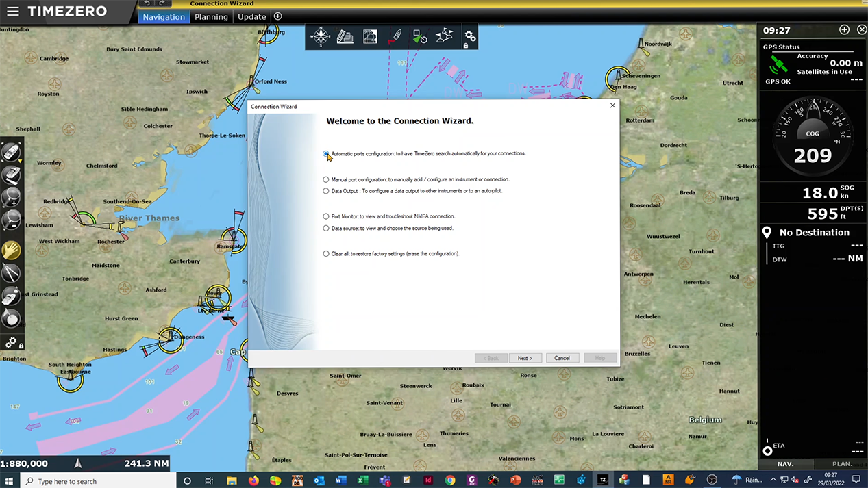Select the yellow pan hand tool

(x=12, y=250)
